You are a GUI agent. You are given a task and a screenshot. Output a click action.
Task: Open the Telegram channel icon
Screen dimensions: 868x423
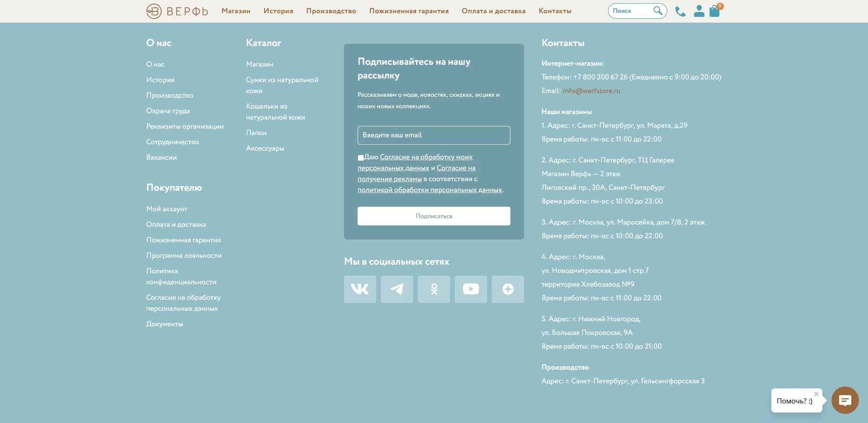397,289
